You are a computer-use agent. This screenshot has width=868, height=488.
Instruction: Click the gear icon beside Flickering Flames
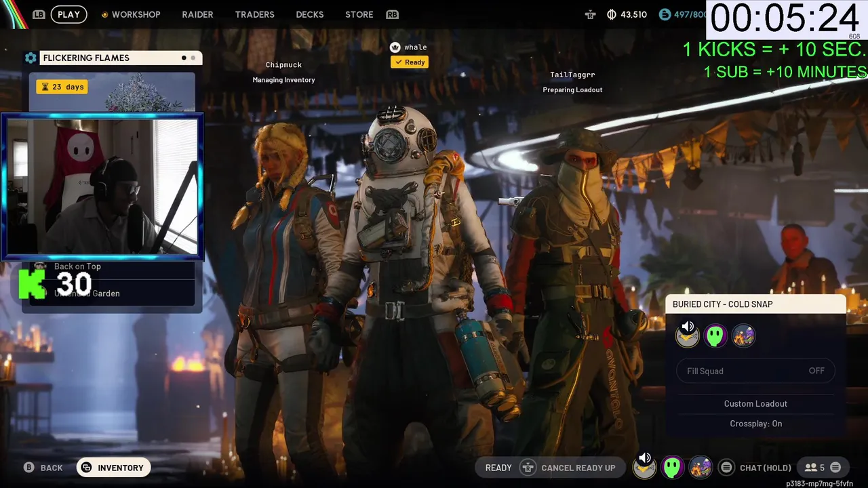pos(31,58)
